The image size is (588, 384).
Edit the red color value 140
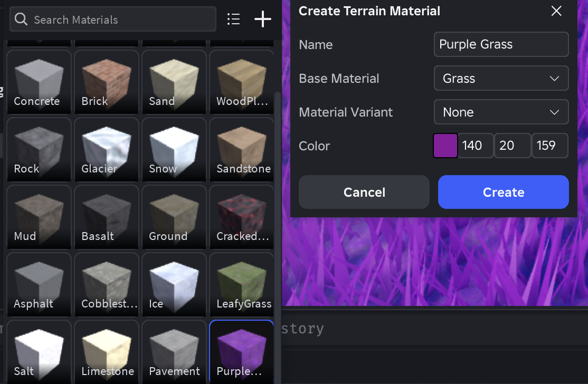476,146
